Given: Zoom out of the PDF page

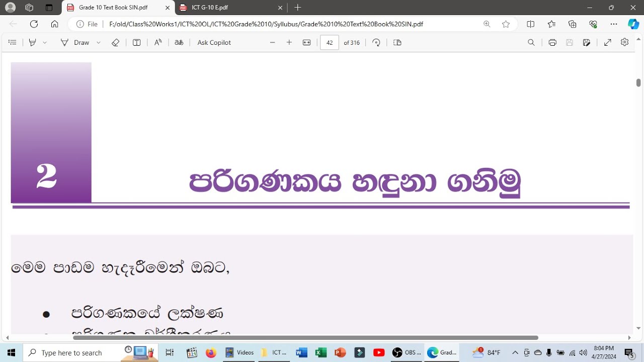Looking at the screenshot, I should click(x=273, y=43).
